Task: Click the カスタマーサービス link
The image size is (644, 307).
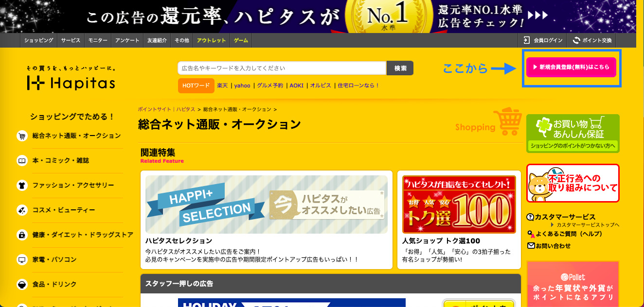Action: tap(565, 217)
